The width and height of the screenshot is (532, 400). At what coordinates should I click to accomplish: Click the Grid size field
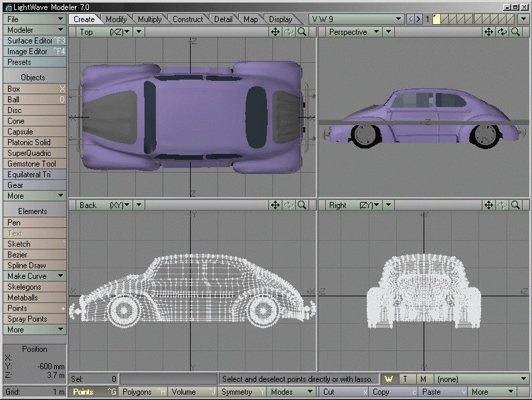point(33,391)
